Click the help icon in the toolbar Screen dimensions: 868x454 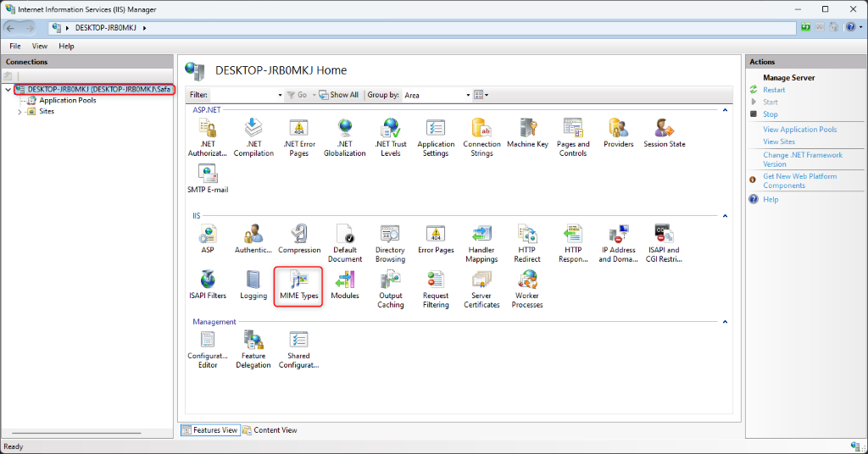(851, 27)
